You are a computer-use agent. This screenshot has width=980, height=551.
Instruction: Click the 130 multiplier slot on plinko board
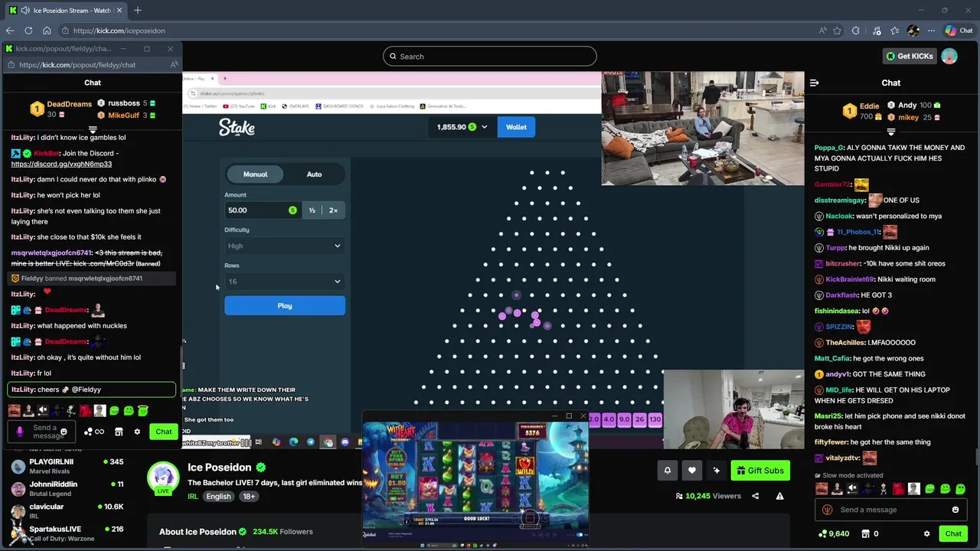[x=655, y=419]
